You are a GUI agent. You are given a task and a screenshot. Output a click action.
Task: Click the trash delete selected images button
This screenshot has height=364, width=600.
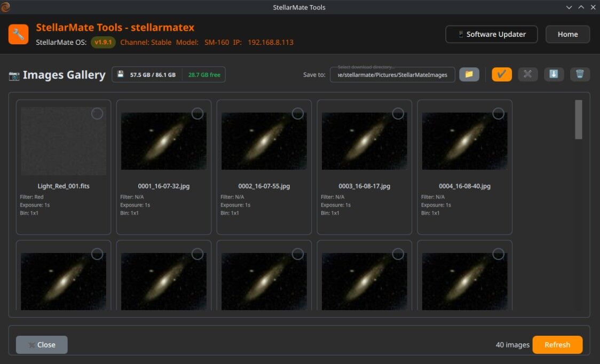click(580, 74)
